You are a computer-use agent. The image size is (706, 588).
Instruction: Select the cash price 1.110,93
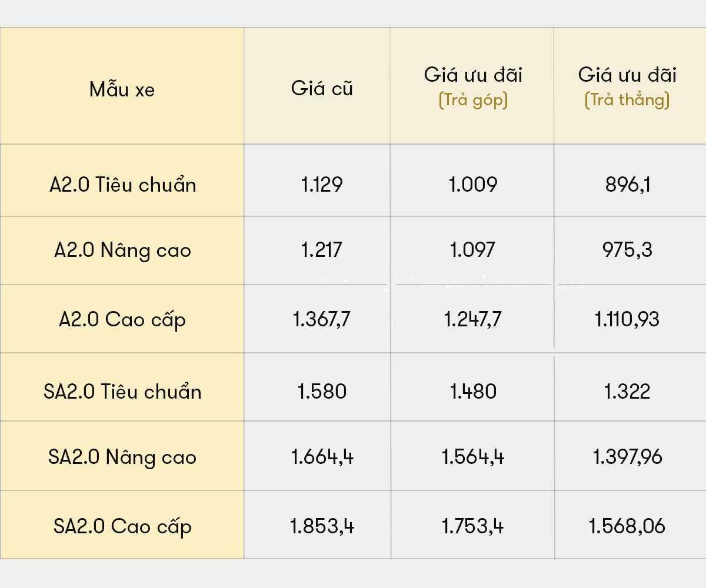coord(627,319)
